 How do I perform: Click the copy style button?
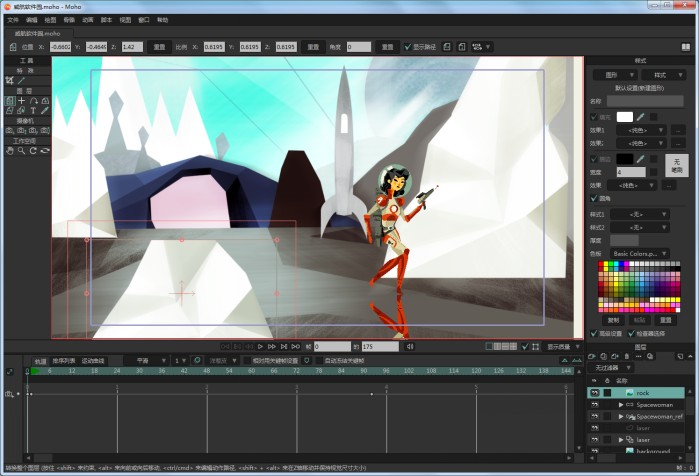tap(613, 320)
